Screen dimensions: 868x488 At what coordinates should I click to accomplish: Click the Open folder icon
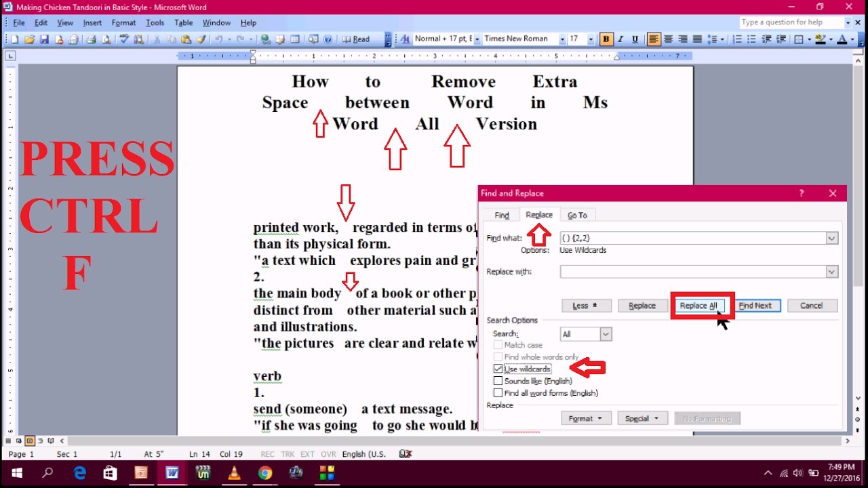click(29, 39)
